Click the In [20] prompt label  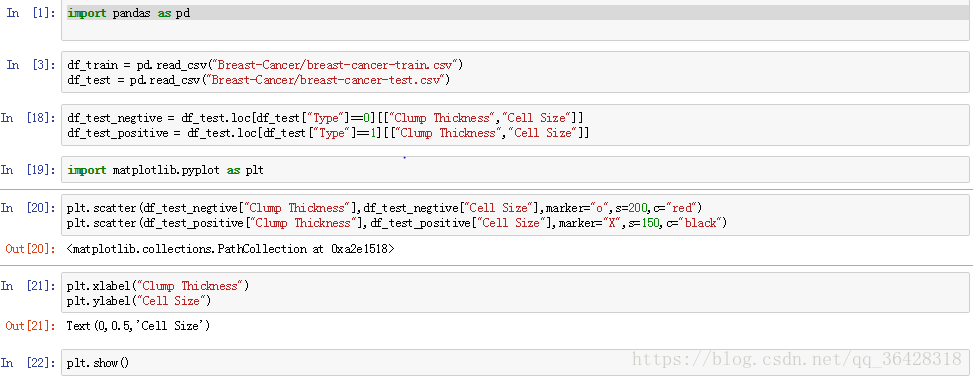(x=28, y=208)
